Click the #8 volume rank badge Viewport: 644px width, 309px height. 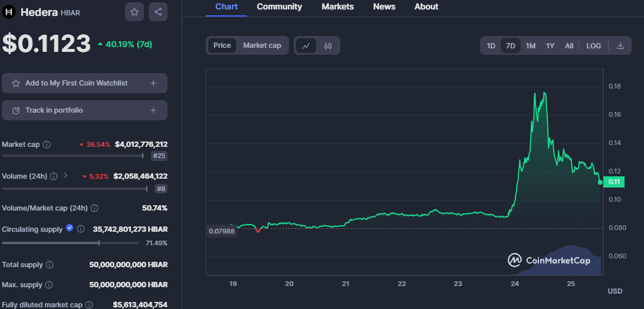pyautogui.click(x=161, y=189)
